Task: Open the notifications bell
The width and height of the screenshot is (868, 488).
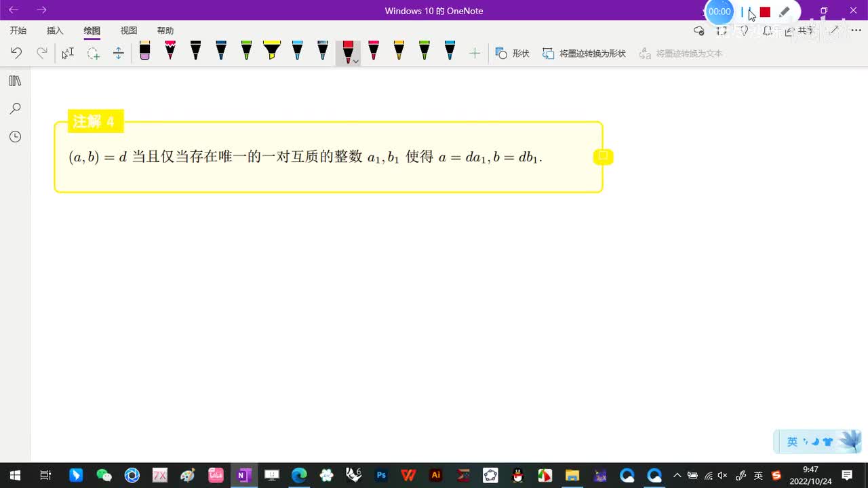Action: (768, 30)
